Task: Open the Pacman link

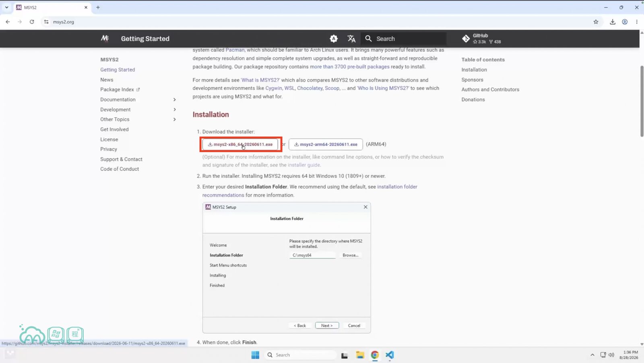Action: [235, 50]
